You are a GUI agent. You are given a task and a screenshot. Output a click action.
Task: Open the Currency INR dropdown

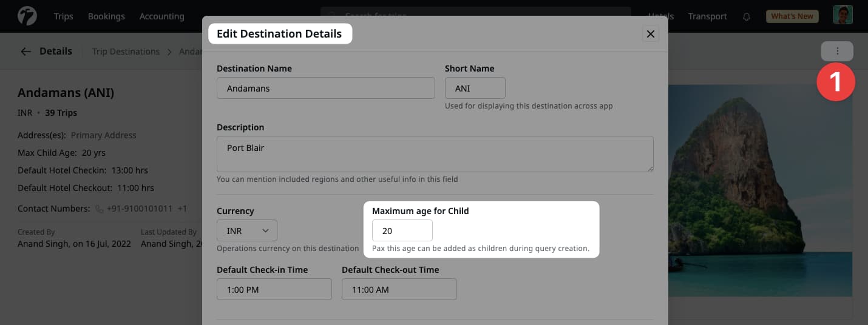247,231
